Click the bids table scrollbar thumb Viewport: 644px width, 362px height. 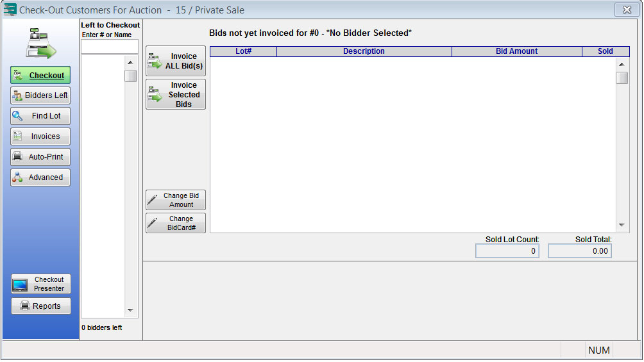622,78
